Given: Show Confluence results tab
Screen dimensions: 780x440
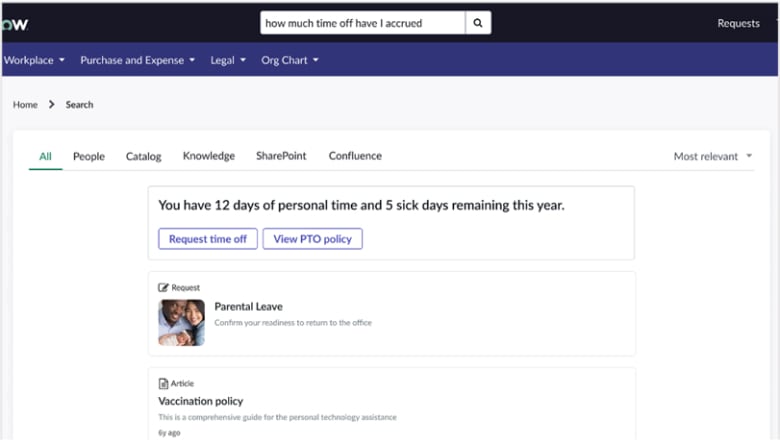Looking at the screenshot, I should [355, 156].
